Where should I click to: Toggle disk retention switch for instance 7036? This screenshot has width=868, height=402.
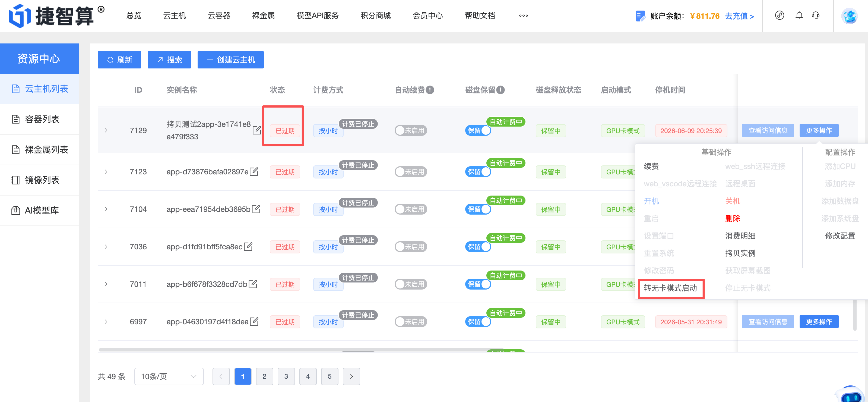[478, 247]
